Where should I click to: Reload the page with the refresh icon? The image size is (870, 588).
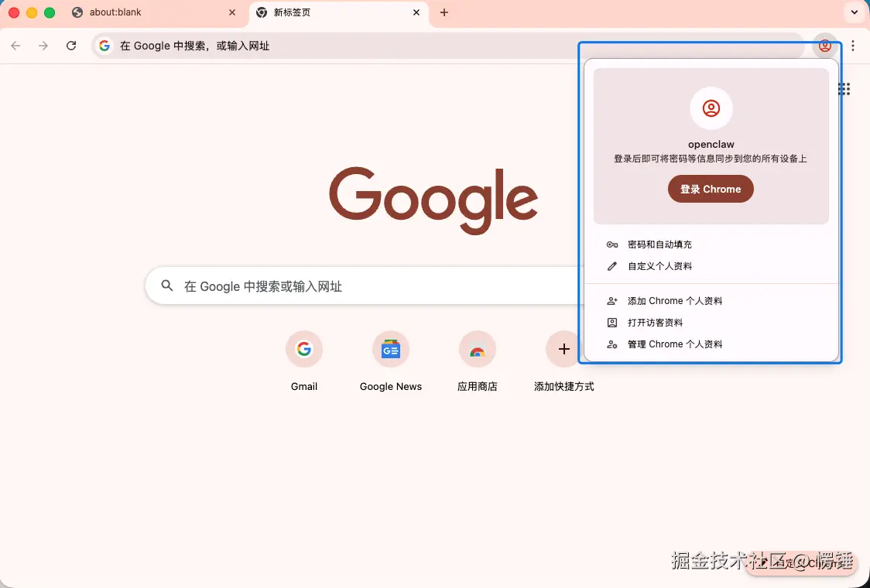click(x=71, y=46)
